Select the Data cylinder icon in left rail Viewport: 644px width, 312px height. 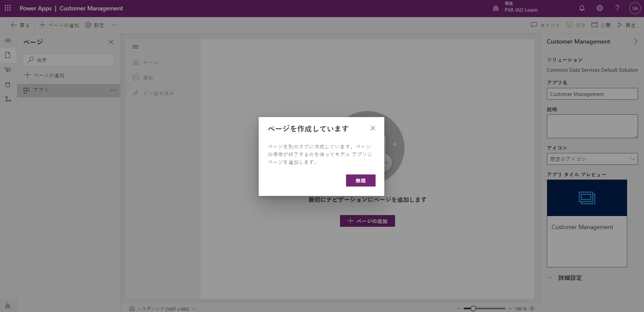coord(8,85)
